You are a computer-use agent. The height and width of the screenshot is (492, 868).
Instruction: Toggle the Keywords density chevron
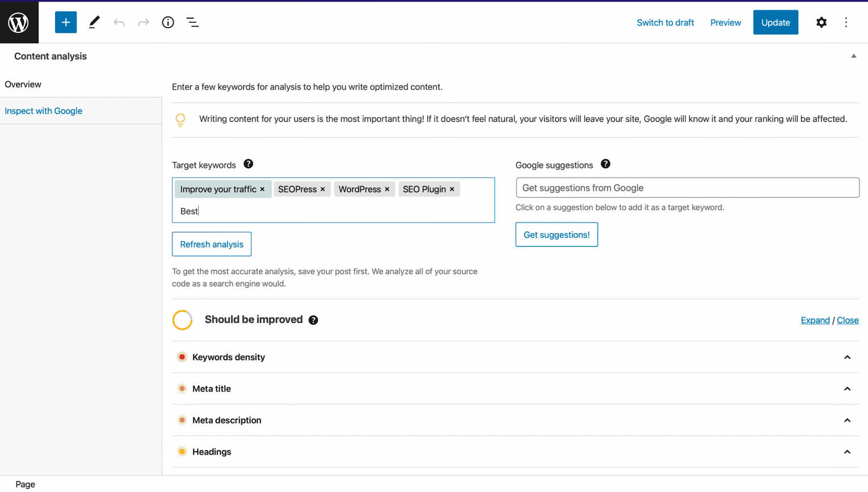[x=847, y=358]
